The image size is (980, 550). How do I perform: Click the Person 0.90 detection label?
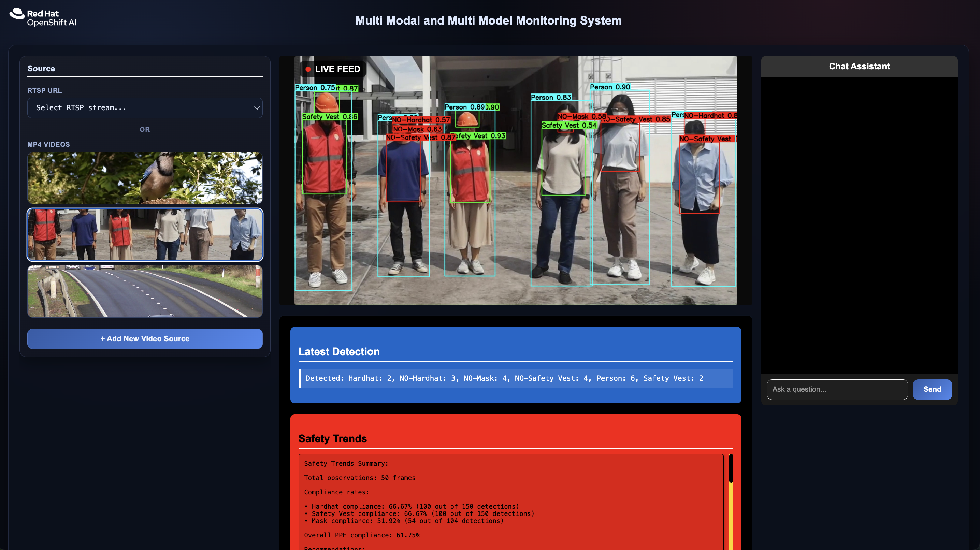pyautogui.click(x=610, y=87)
